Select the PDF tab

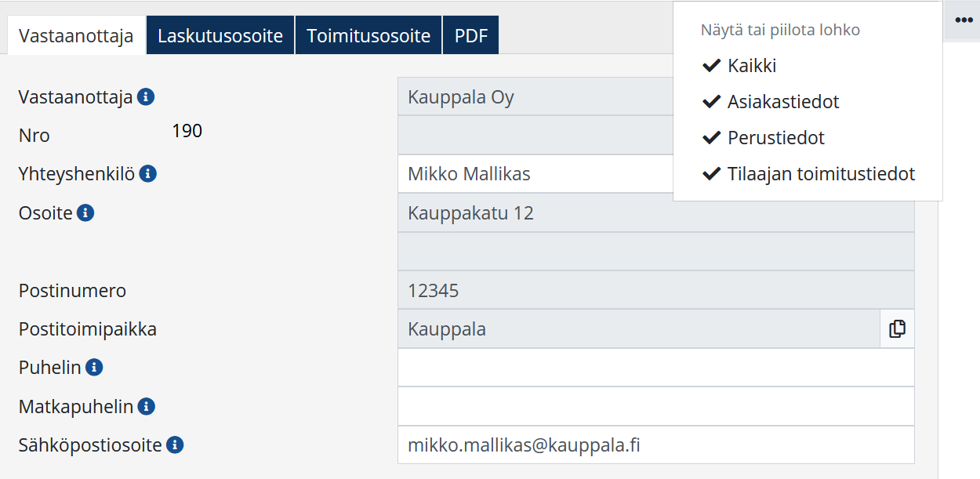pyautogui.click(x=470, y=36)
